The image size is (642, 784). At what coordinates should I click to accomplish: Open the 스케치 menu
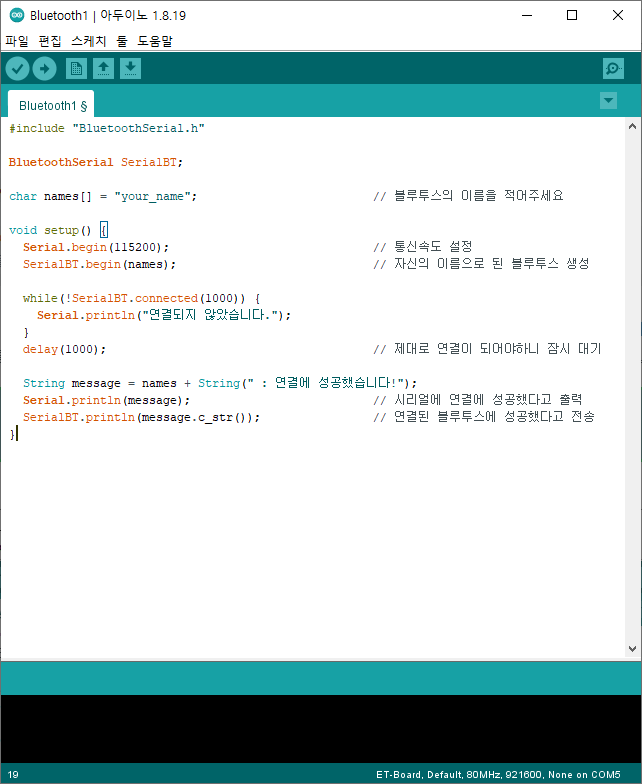point(88,41)
